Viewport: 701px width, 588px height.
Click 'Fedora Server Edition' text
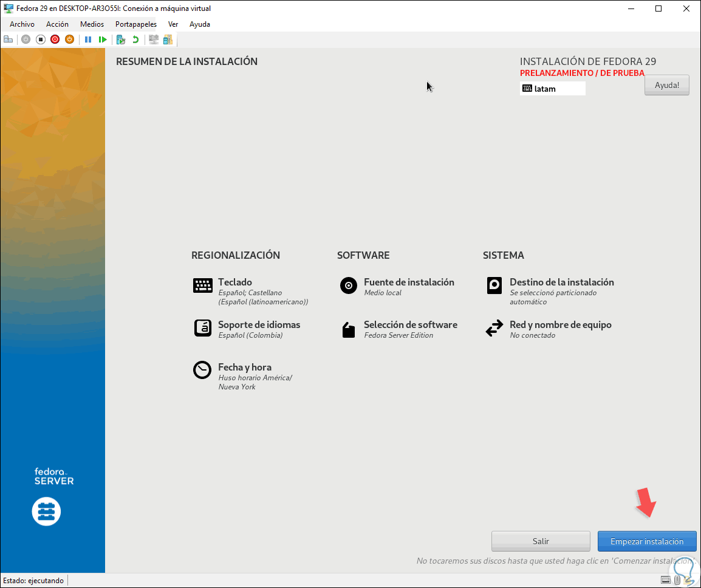[x=398, y=335]
